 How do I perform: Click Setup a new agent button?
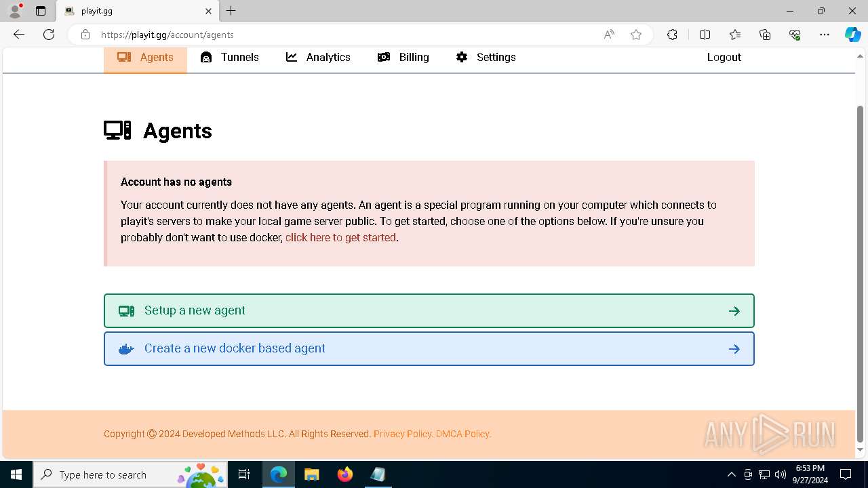(x=429, y=310)
